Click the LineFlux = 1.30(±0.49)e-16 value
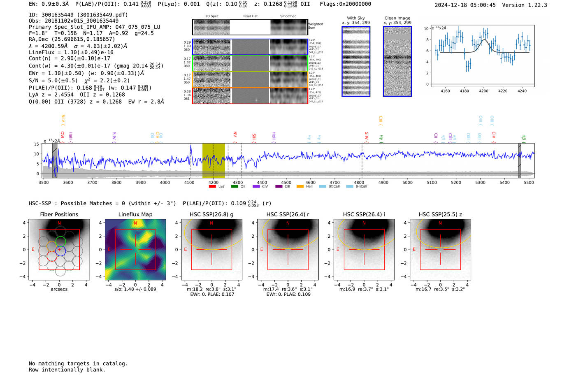This screenshot has width=576, height=392. 71,53
